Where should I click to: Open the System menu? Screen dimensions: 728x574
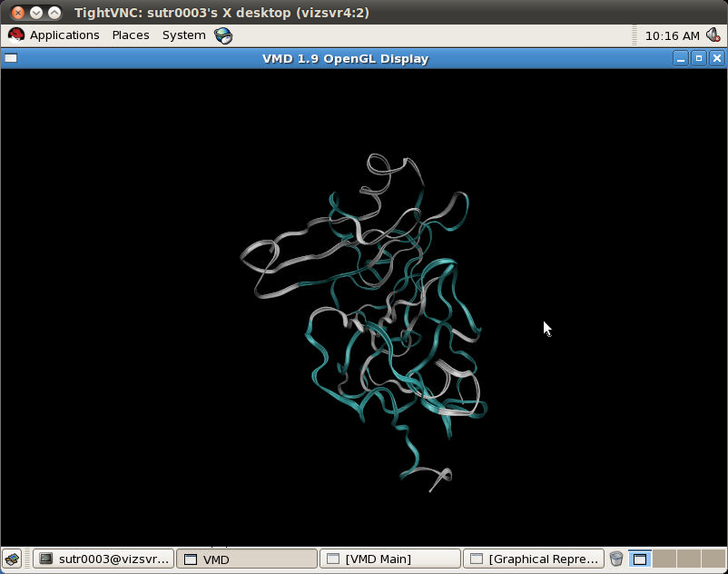point(183,35)
